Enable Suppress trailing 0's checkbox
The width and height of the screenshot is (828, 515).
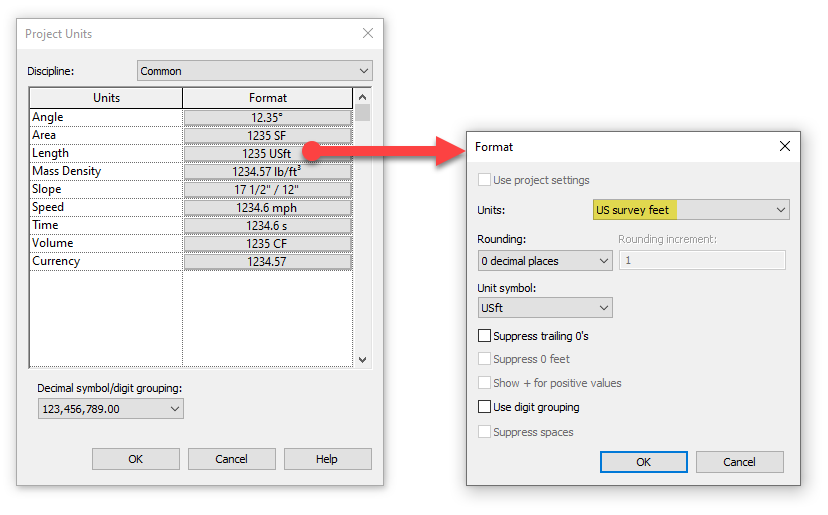(x=486, y=336)
